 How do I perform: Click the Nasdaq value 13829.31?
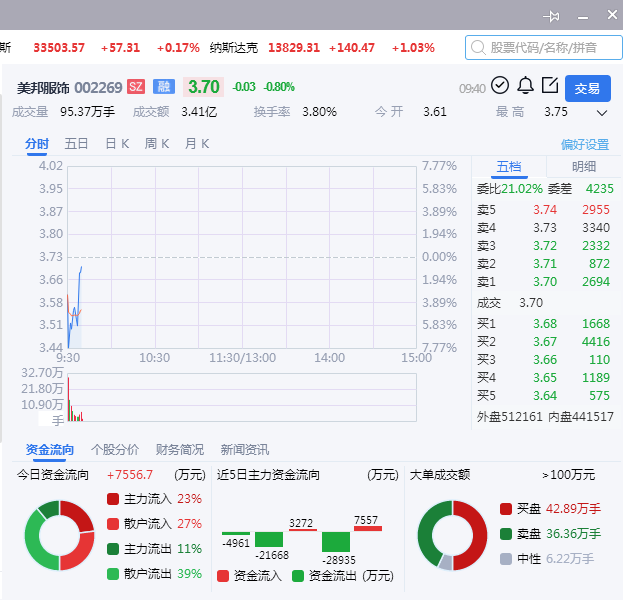coord(294,48)
